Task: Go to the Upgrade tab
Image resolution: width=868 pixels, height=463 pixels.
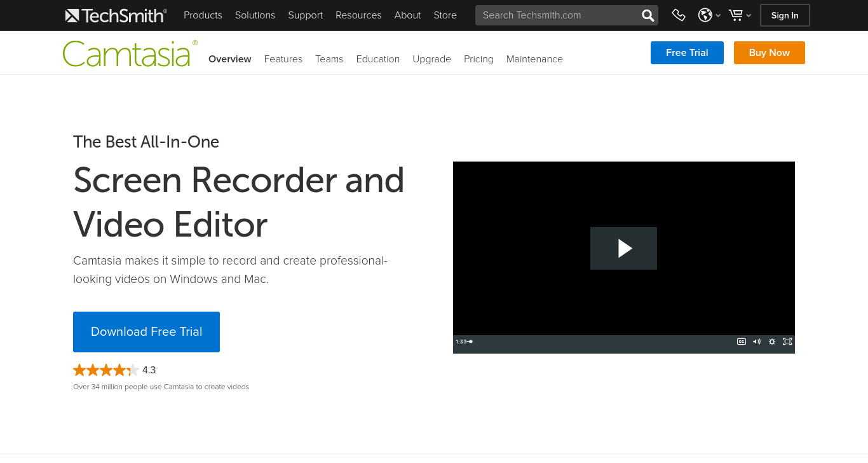Action: pyautogui.click(x=431, y=59)
